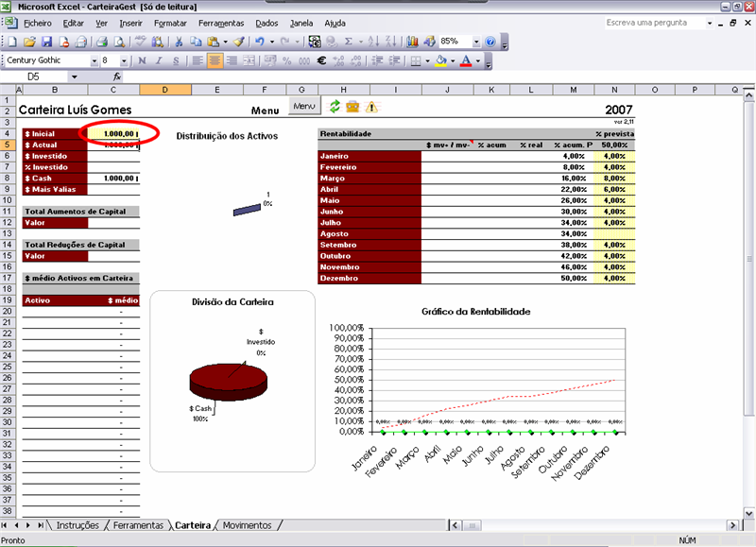The height and width of the screenshot is (547, 756).
Task: Open an existing file with the folder icon
Action: click(x=29, y=42)
